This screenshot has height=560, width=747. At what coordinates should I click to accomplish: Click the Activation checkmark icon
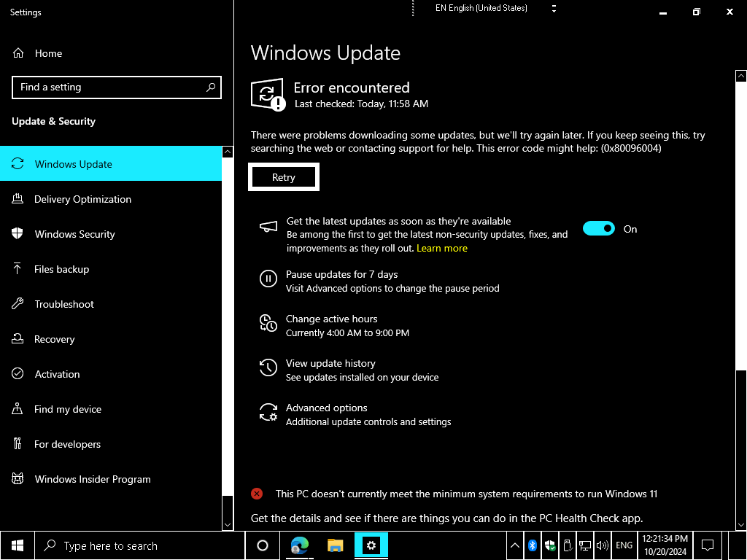[18, 374]
